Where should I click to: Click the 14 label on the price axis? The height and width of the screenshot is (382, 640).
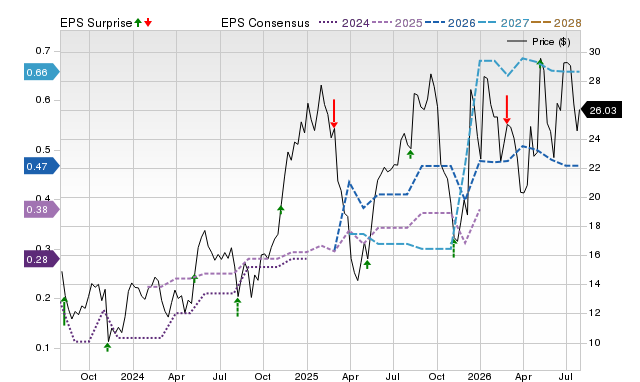click(x=594, y=284)
